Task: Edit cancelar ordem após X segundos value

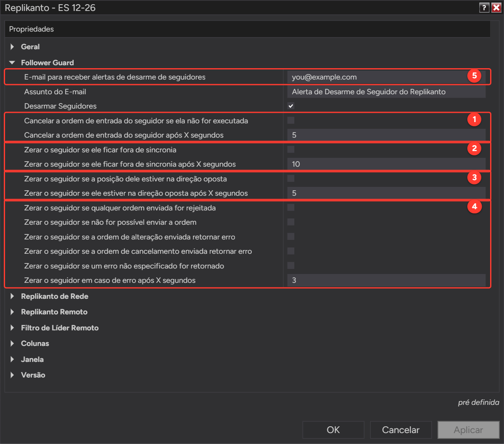Action: (x=386, y=135)
